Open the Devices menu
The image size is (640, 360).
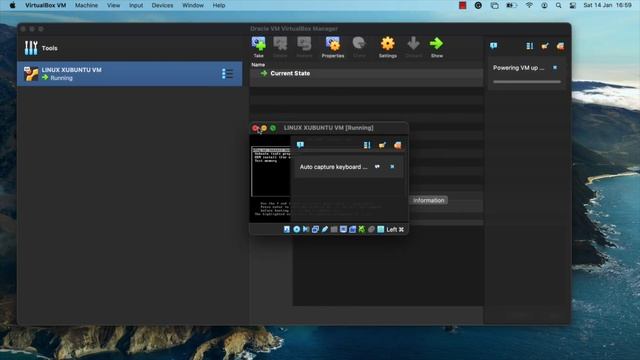coord(162,5)
